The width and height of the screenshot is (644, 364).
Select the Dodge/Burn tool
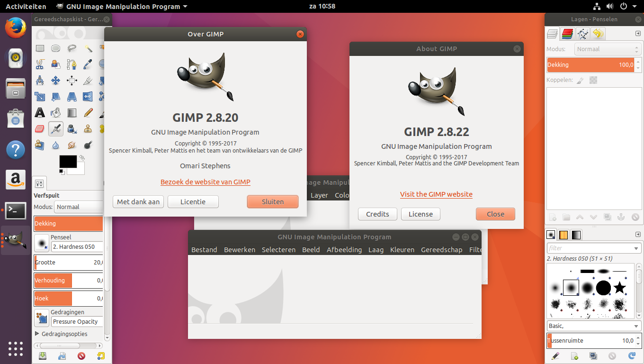(x=88, y=145)
